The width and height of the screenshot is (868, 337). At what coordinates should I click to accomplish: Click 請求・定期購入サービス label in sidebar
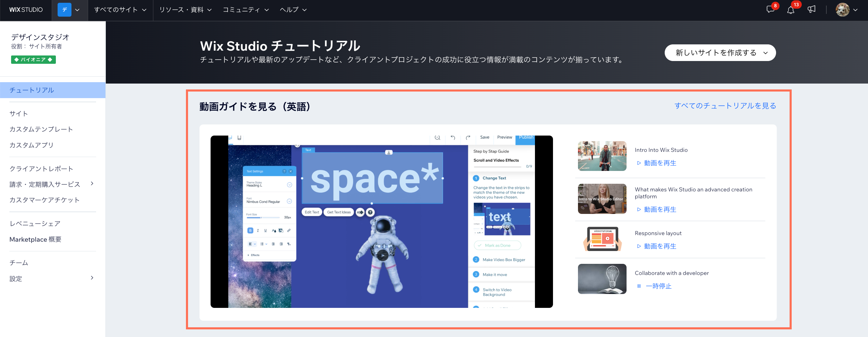45,184
